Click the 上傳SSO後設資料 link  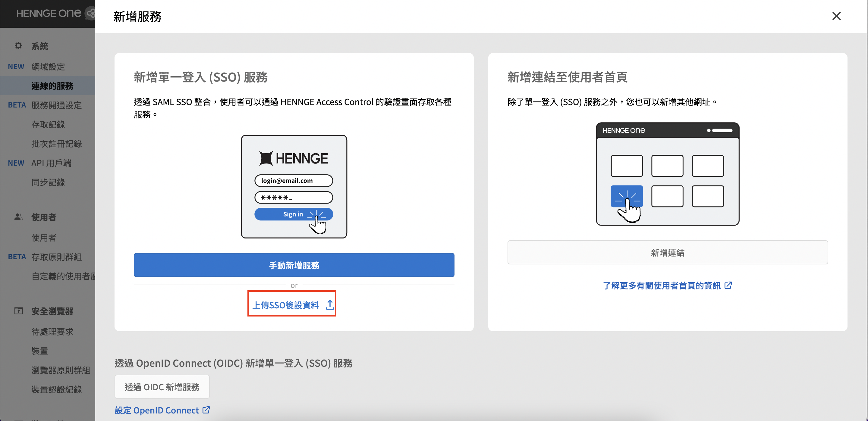pos(286,305)
